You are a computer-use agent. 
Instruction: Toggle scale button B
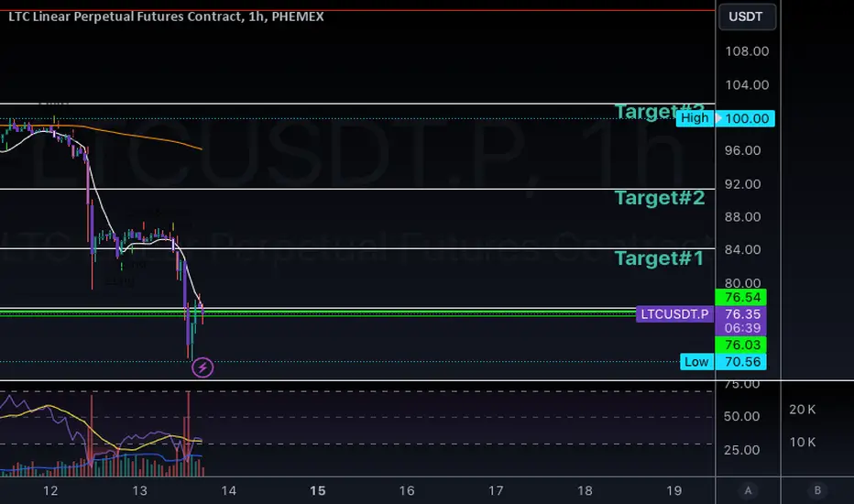tap(817, 490)
